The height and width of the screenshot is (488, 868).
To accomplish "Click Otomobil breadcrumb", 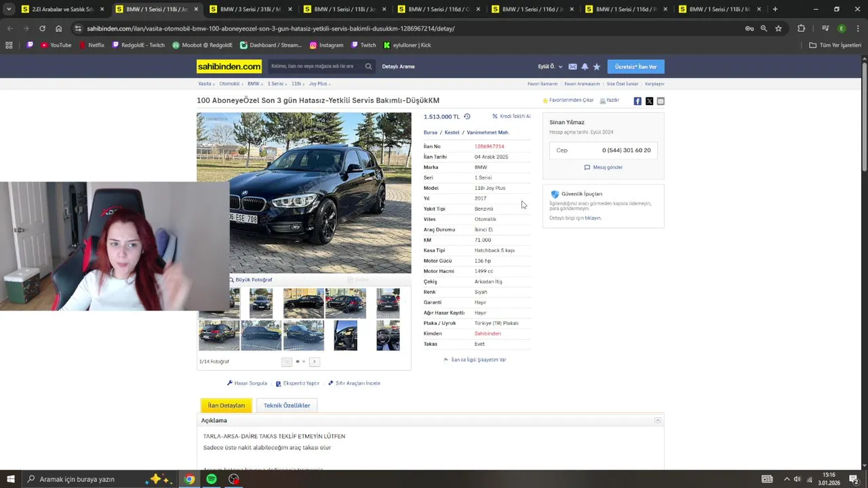I will pyautogui.click(x=229, y=84).
